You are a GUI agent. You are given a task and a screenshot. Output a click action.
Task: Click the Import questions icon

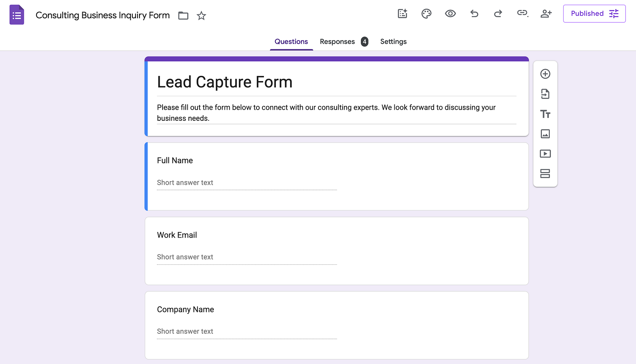(x=545, y=94)
